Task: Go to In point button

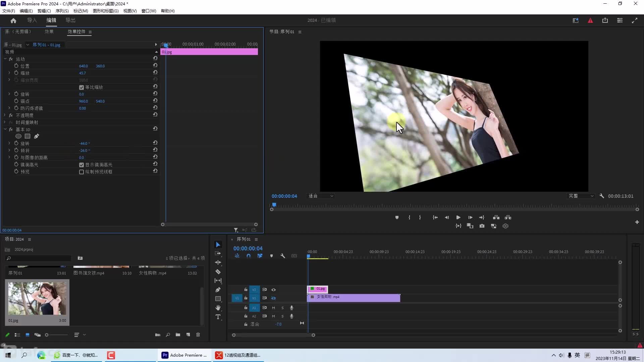Action: [x=435, y=217]
